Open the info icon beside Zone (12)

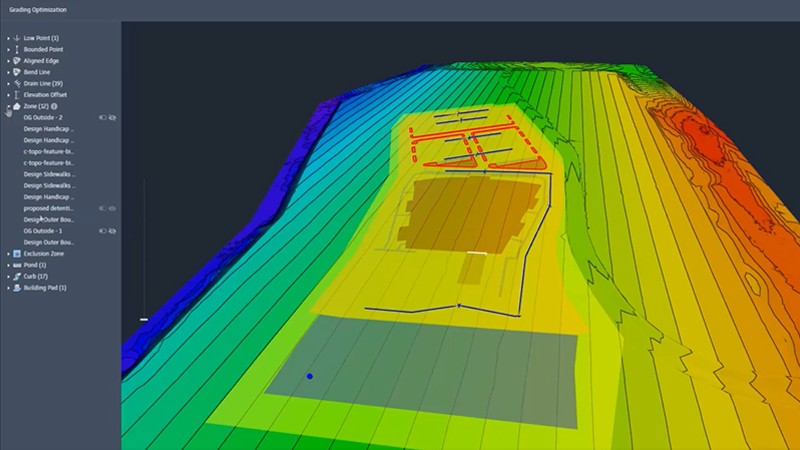54,106
